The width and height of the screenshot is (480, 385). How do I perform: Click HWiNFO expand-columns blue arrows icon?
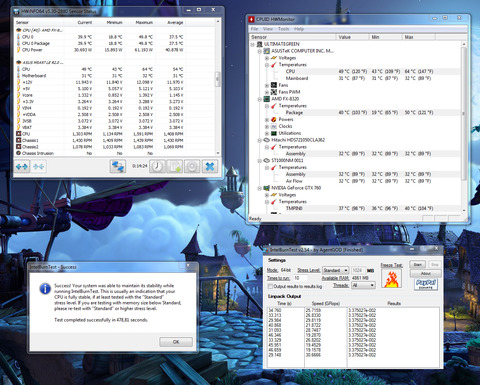[x=22, y=166]
